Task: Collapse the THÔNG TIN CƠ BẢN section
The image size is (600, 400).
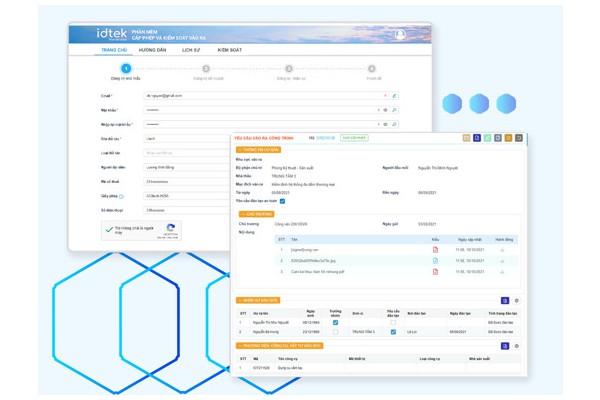Action: (259, 150)
